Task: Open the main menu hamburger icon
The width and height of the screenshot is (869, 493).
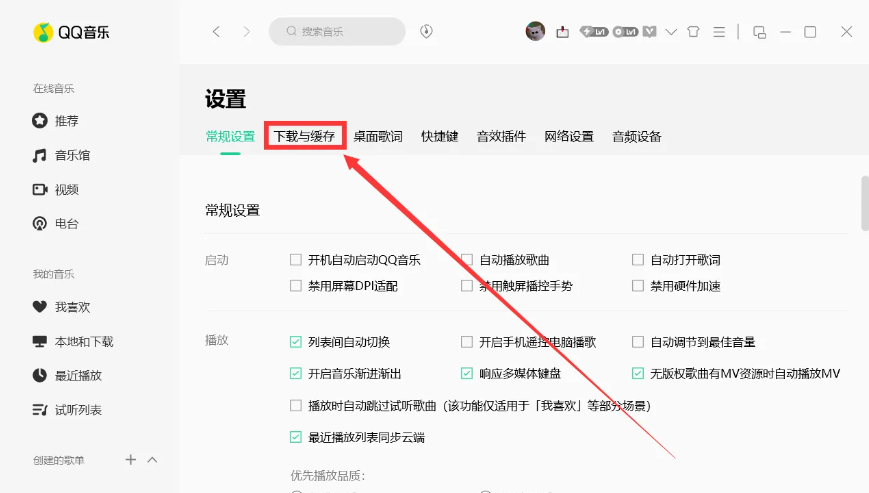Action: (x=718, y=31)
